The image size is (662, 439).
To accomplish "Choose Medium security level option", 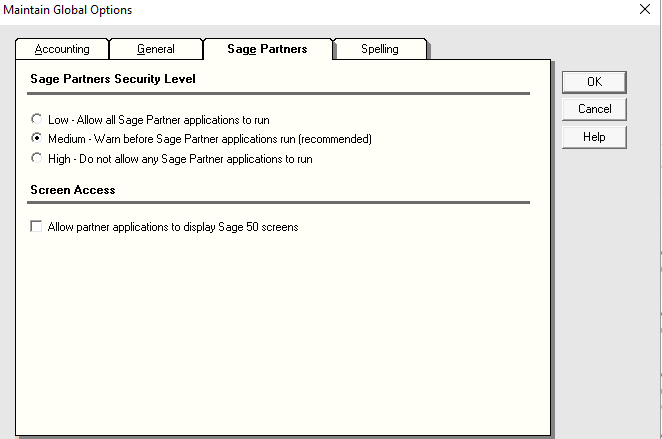I will pos(37,138).
